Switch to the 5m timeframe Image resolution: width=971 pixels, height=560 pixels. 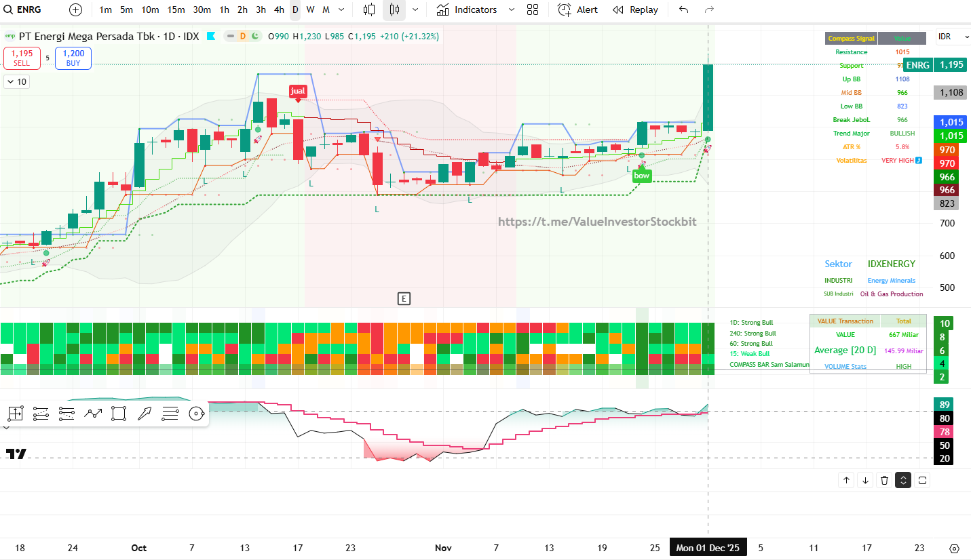[x=126, y=9]
